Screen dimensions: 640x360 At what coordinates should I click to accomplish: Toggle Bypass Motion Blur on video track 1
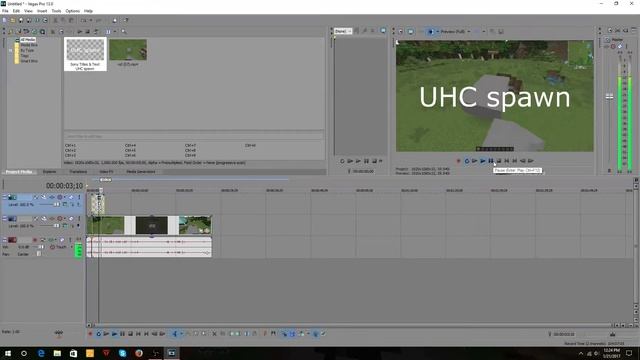[x=36, y=197]
